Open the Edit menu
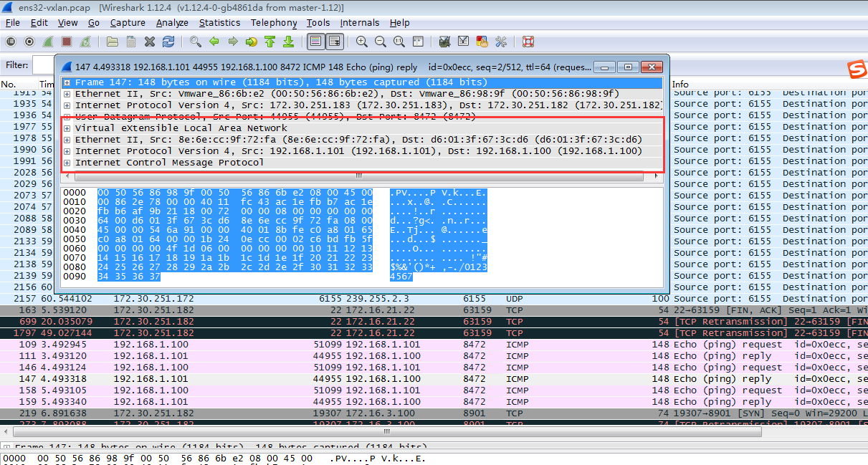Screen dimensions: 868x465 39,23
